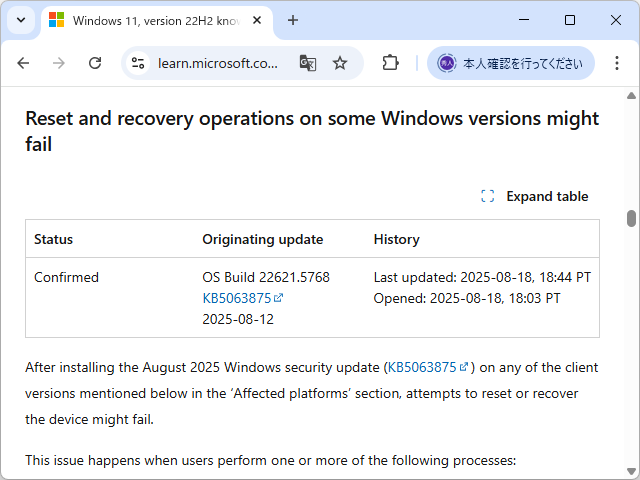This screenshot has height=480, width=640.
Task: Select the Windows 11 22H2 tab
Action: pos(150,20)
